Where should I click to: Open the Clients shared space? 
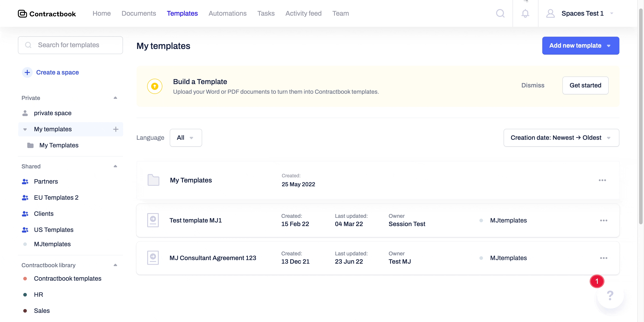click(x=44, y=214)
